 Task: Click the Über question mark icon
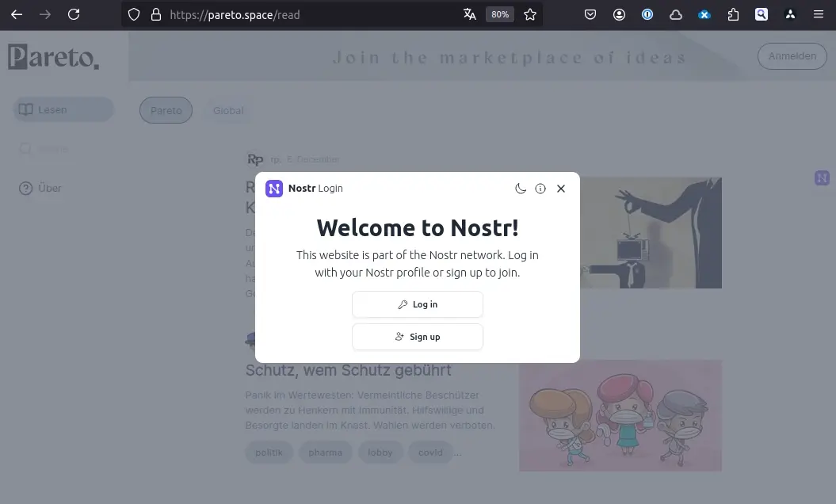pos(25,189)
